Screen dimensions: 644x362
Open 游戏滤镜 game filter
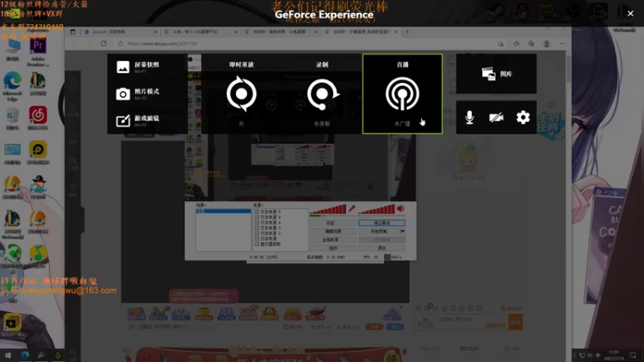tap(138, 121)
